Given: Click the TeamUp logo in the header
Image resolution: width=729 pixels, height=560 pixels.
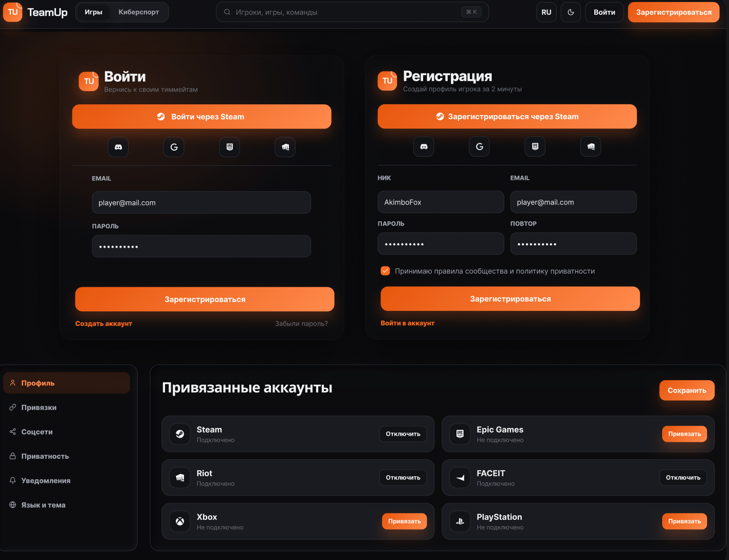Looking at the screenshot, I should (35, 12).
